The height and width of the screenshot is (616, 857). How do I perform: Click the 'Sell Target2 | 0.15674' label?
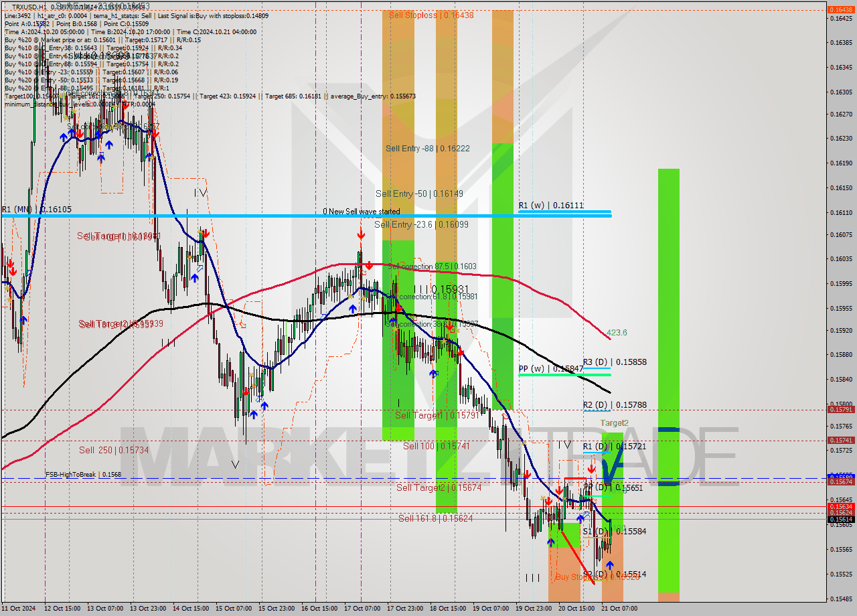click(439, 487)
